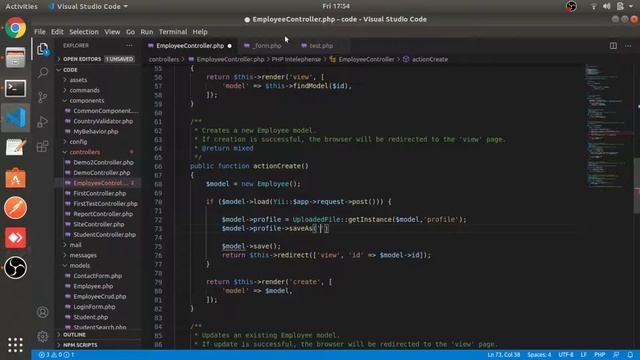Image resolution: width=640 pixels, height=360 pixels.
Task: Click errors and warnings status indicator
Action: point(56,355)
